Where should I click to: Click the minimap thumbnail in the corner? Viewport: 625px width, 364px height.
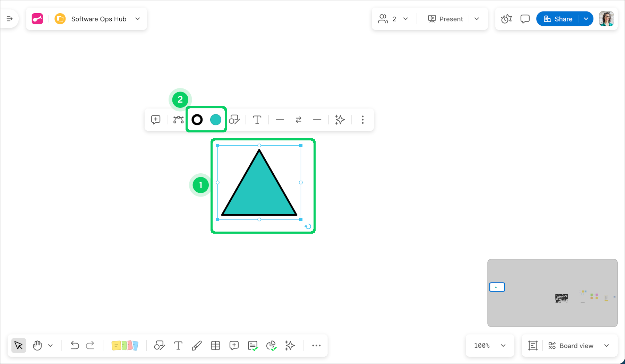[552, 293]
